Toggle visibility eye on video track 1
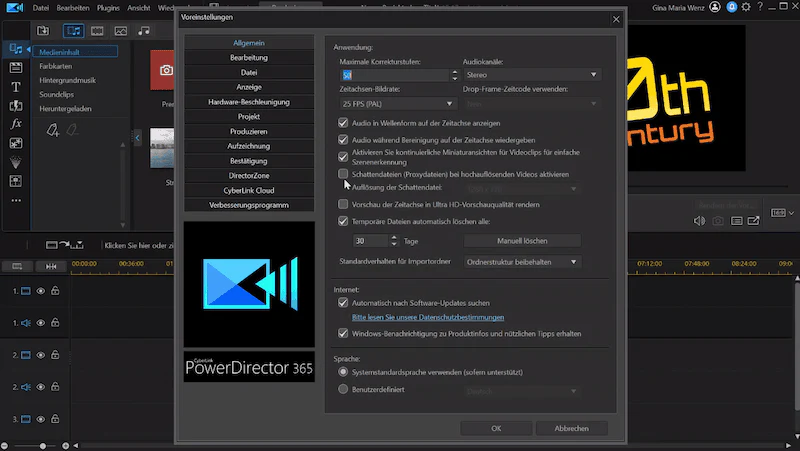This screenshot has height=451, width=800. point(40,291)
